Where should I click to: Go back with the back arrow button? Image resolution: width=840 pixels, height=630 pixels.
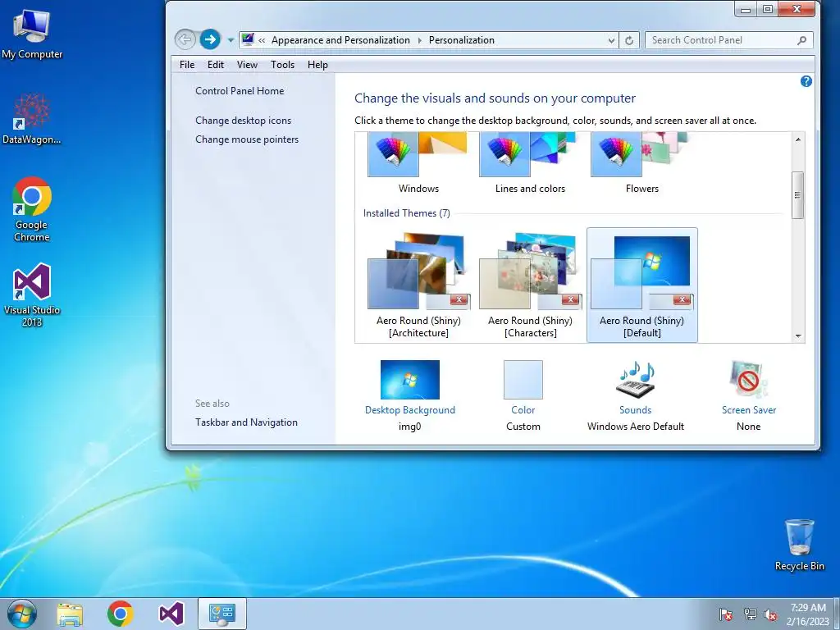185,39
